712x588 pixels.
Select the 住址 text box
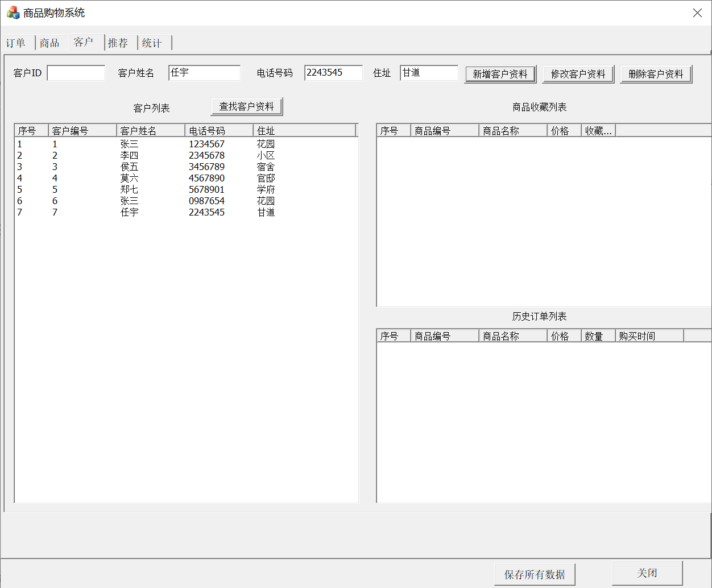429,73
